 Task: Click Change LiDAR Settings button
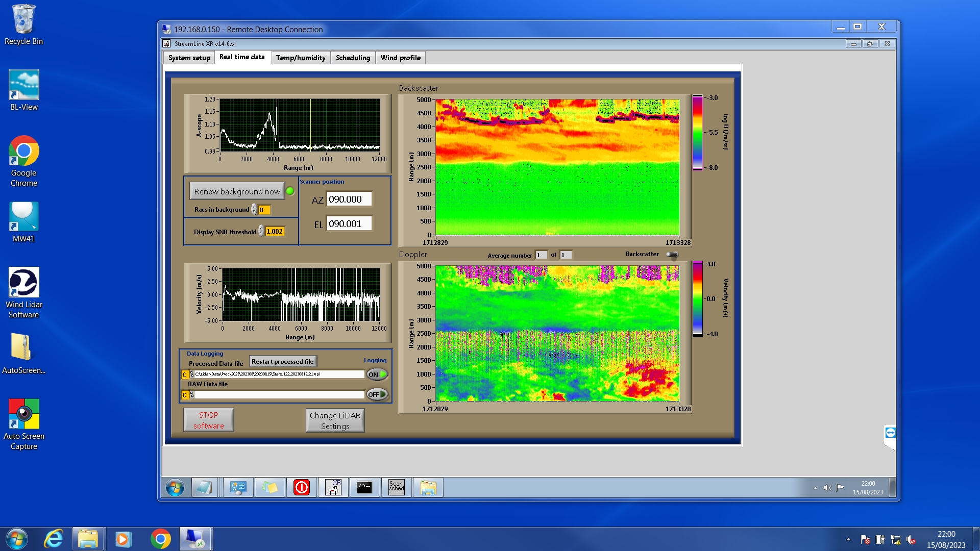pyautogui.click(x=335, y=420)
